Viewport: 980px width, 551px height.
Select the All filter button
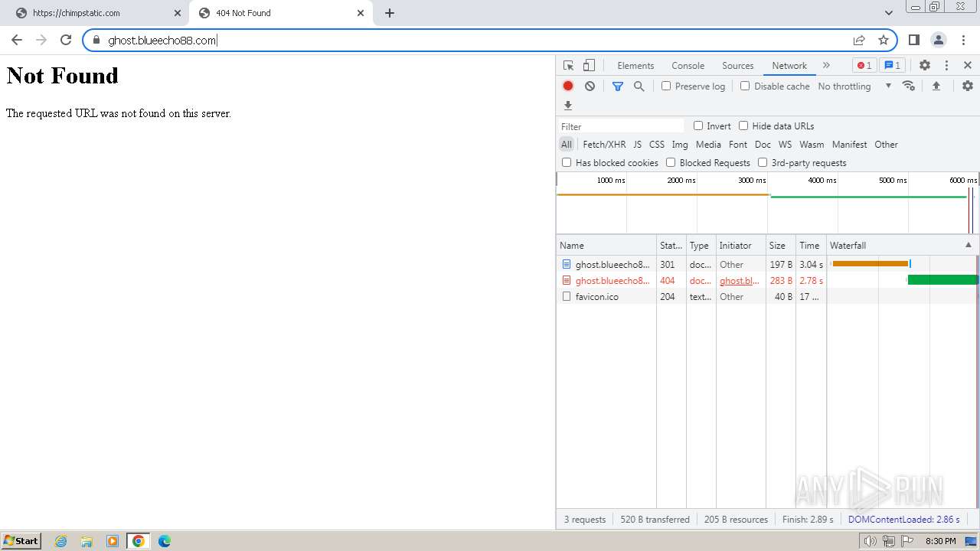pyautogui.click(x=567, y=145)
